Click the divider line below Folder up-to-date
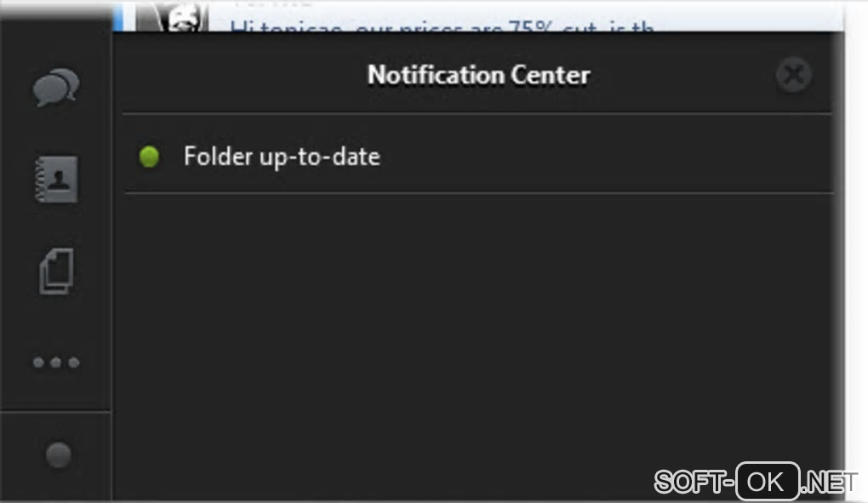868x503 pixels. coord(477,192)
